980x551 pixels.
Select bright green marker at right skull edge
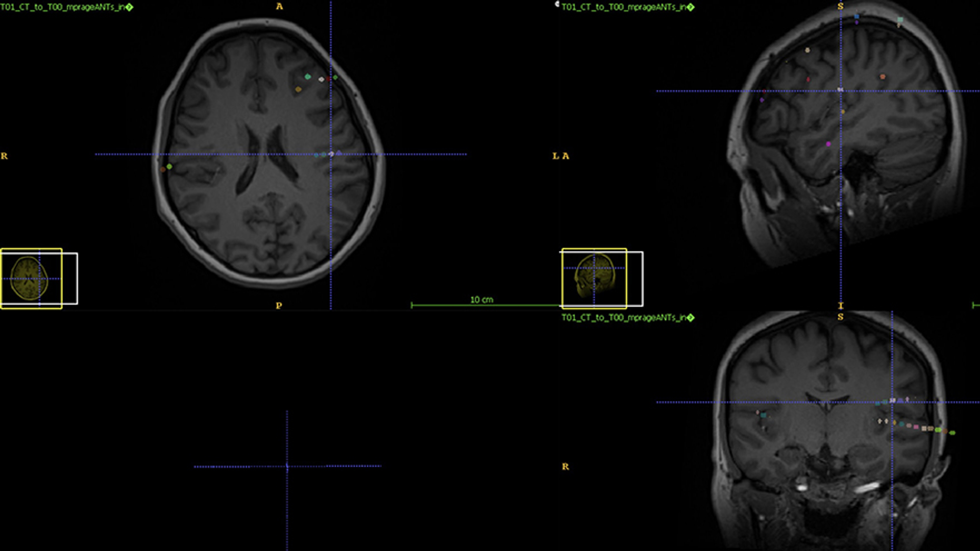pyautogui.click(x=169, y=166)
